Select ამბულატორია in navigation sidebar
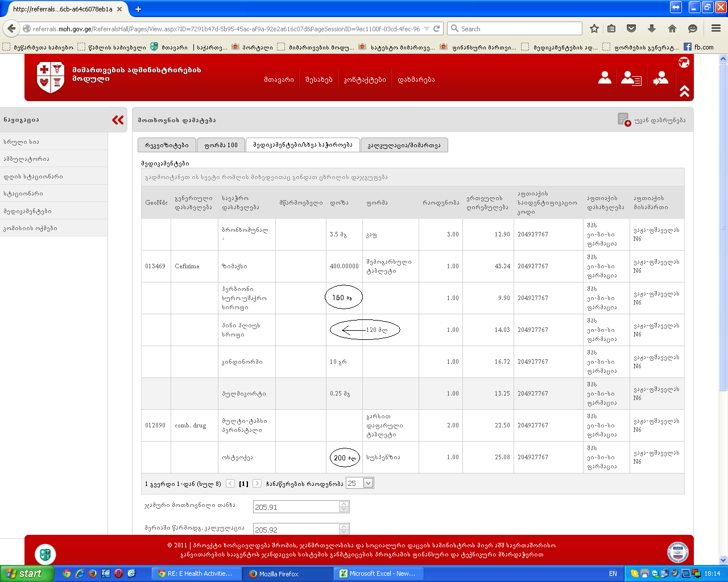 [x=27, y=159]
